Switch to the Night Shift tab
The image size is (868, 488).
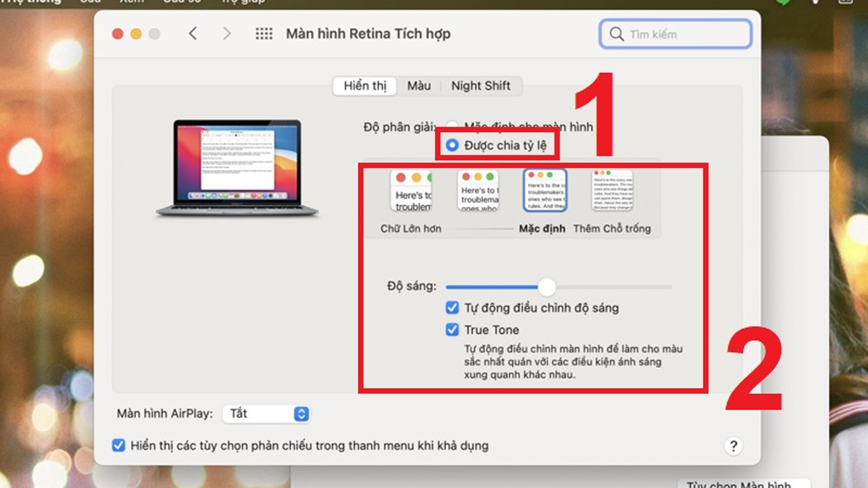480,85
